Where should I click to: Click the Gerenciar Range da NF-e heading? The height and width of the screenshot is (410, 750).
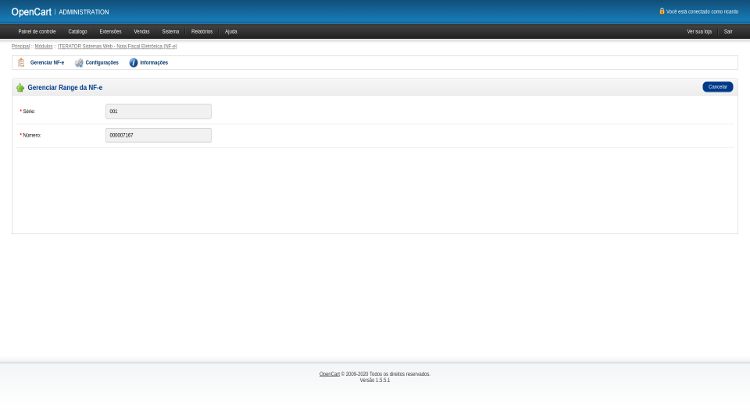point(65,88)
